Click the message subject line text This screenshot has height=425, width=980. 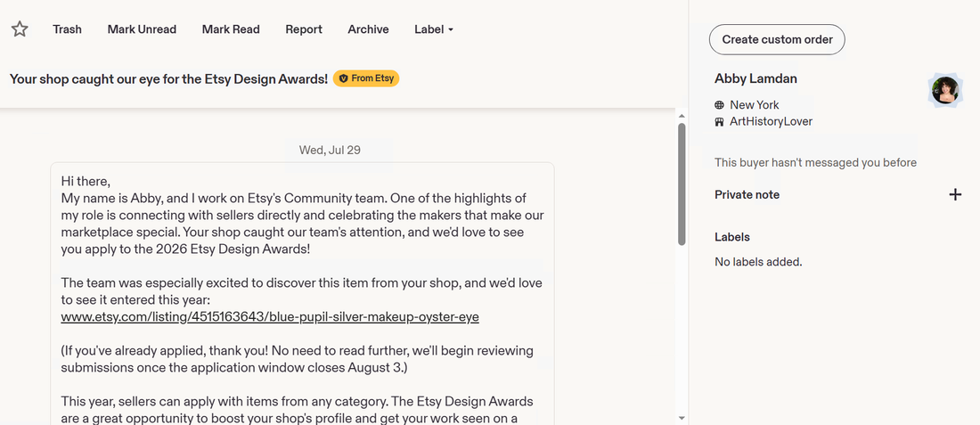point(168,78)
